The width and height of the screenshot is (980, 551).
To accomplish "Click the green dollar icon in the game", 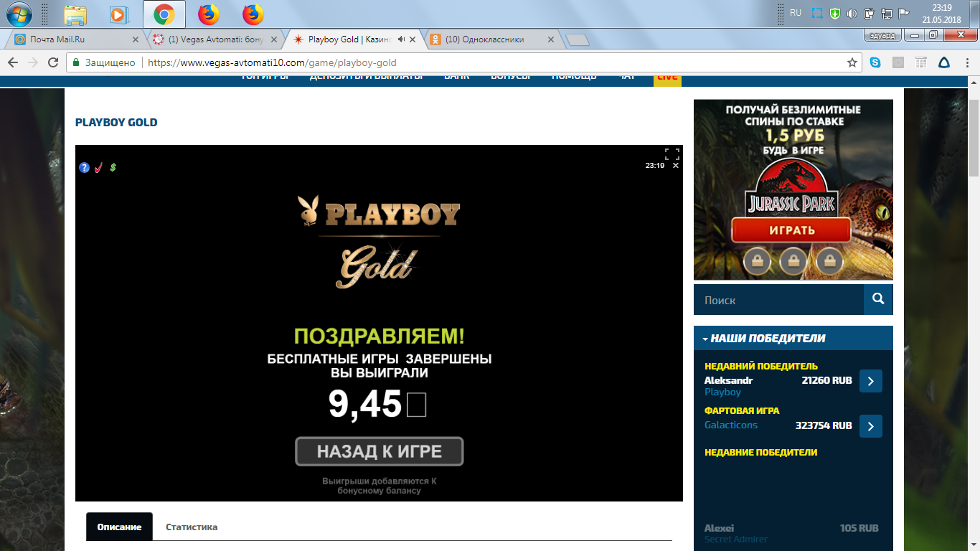I will coord(113,167).
